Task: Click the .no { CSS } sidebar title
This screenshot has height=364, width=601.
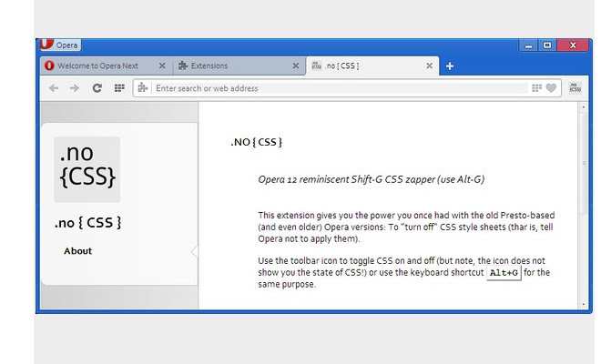Action: click(87, 223)
